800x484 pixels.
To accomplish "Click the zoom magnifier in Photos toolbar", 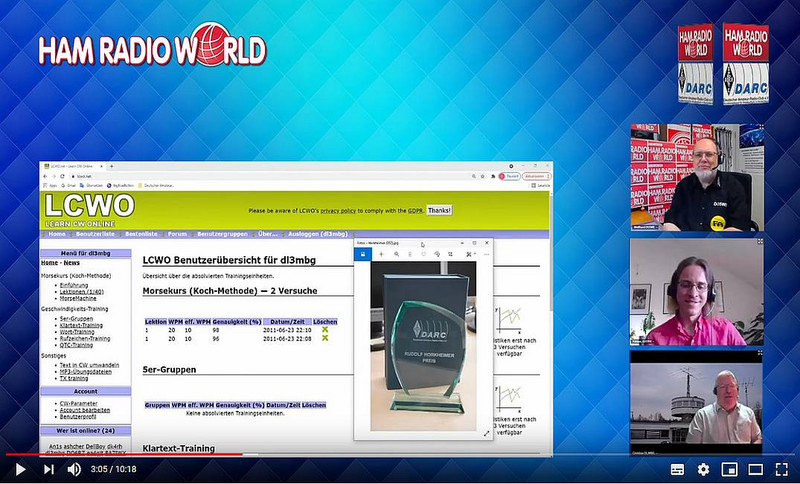I will coord(396,254).
